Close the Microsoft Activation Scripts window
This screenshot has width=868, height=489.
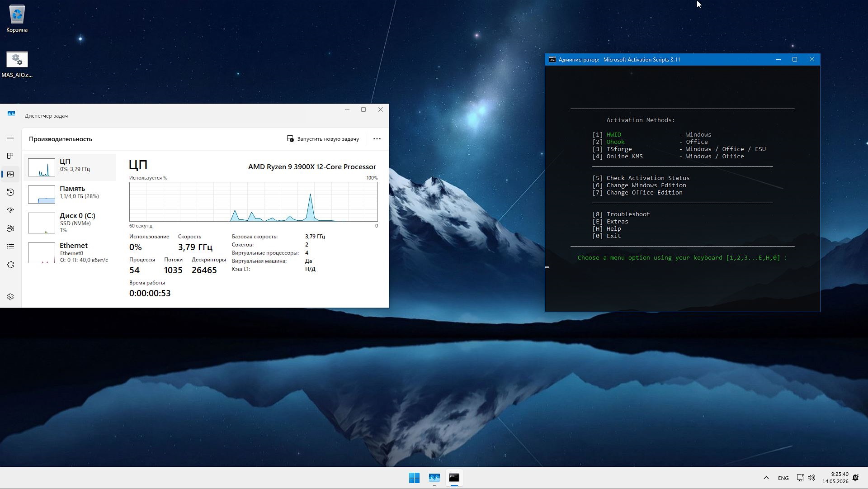click(x=811, y=60)
